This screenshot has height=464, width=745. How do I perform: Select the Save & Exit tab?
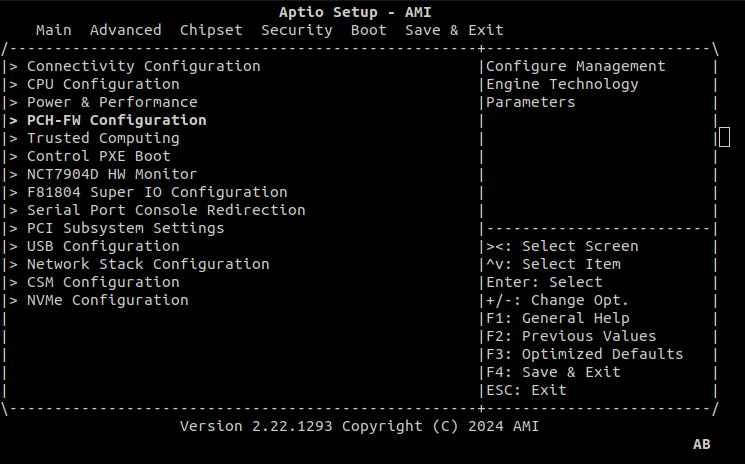pyautogui.click(x=454, y=30)
